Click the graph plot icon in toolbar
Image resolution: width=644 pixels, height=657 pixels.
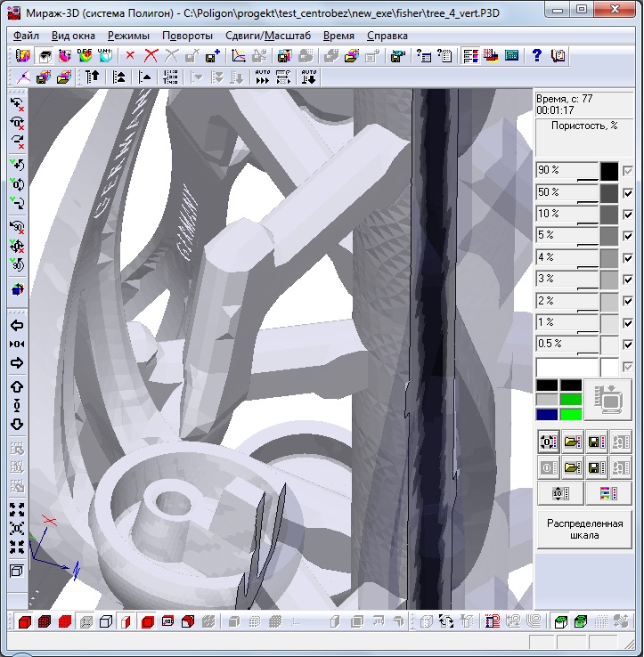[238, 55]
